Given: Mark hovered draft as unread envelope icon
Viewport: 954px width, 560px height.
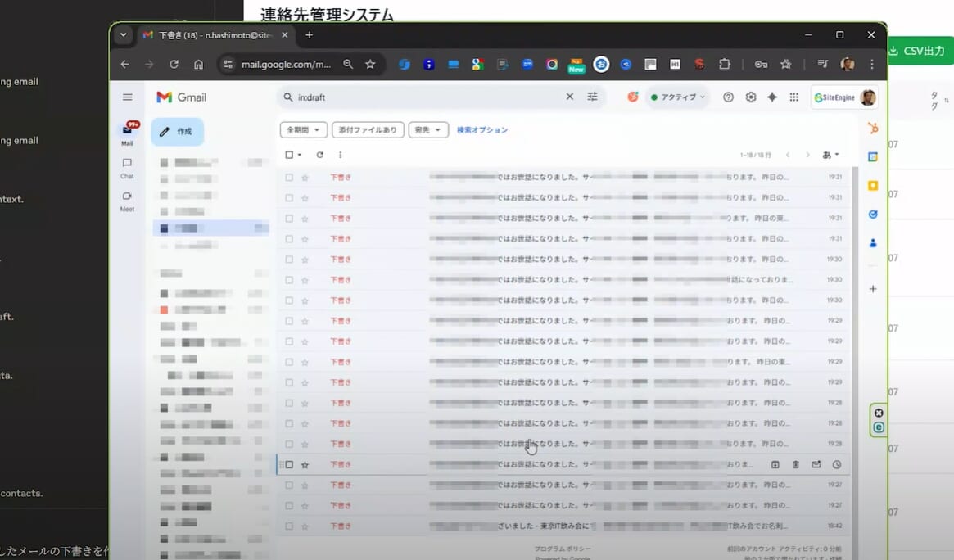Looking at the screenshot, I should coord(816,464).
